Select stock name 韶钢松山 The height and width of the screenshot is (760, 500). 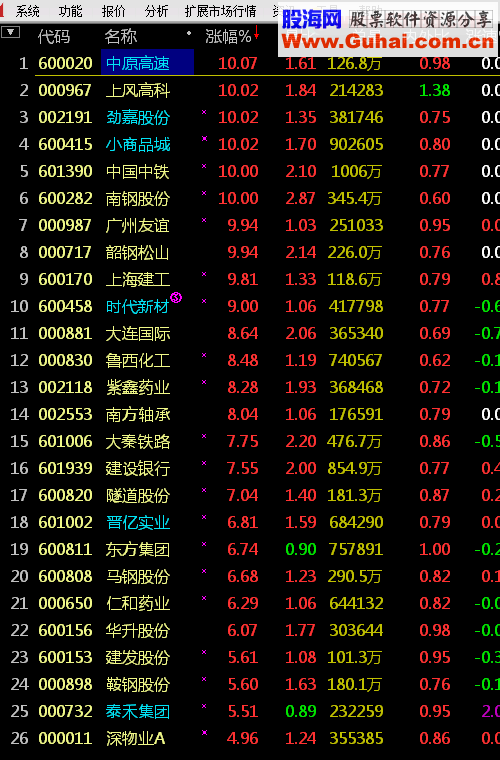138,253
